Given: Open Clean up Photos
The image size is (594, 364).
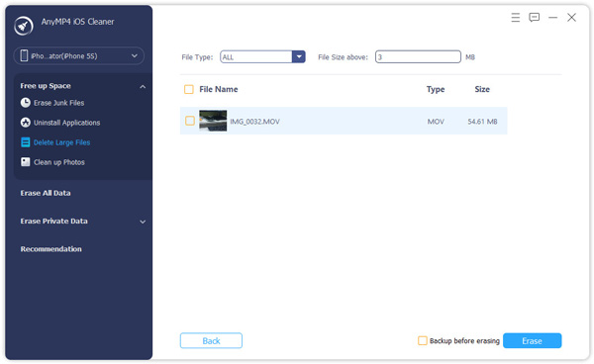Looking at the screenshot, I should [59, 162].
